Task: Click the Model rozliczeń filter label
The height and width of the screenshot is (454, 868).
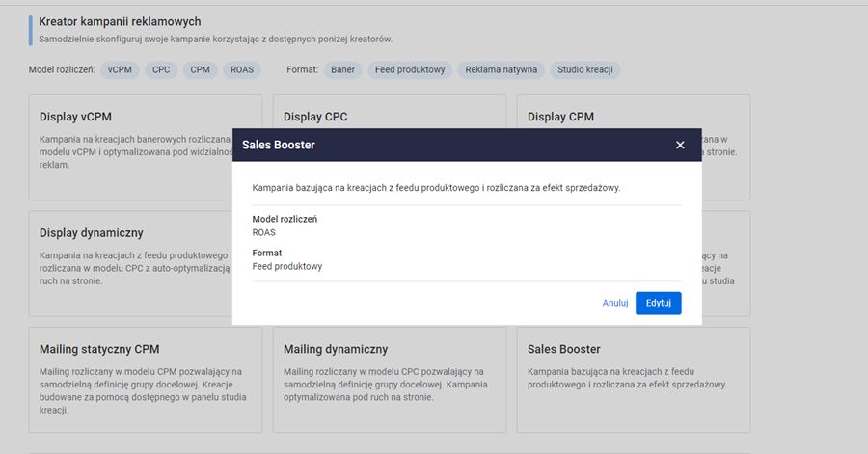Action: (x=62, y=69)
